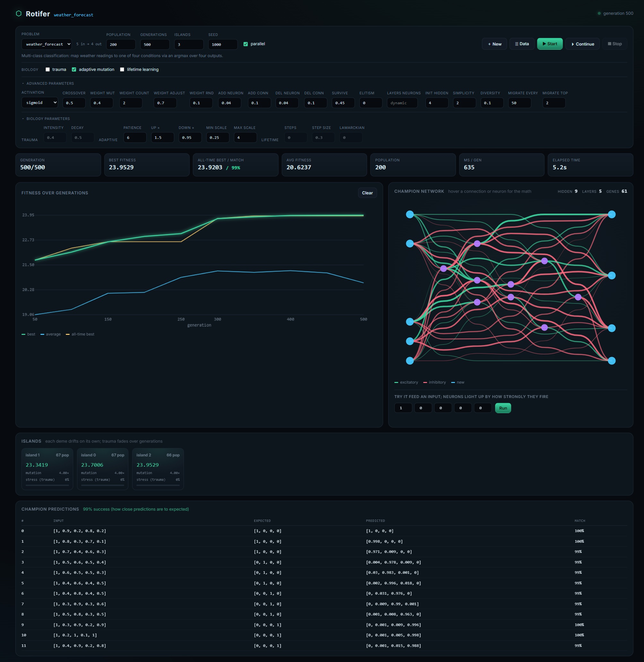Screen dimensions: 644x662
Task: Open the sigmoid activation dropdown
Action: [39, 103]
